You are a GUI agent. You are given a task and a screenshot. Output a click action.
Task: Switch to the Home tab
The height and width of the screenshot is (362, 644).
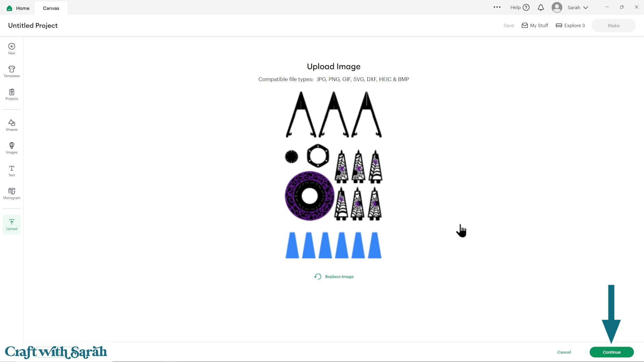tap(18, 8)
